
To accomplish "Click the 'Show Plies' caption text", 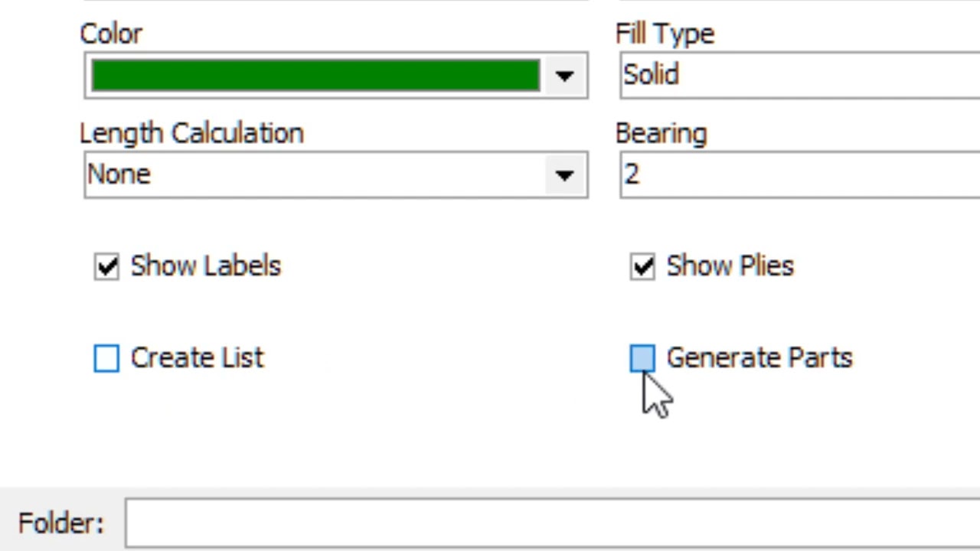I will [730, 266].
